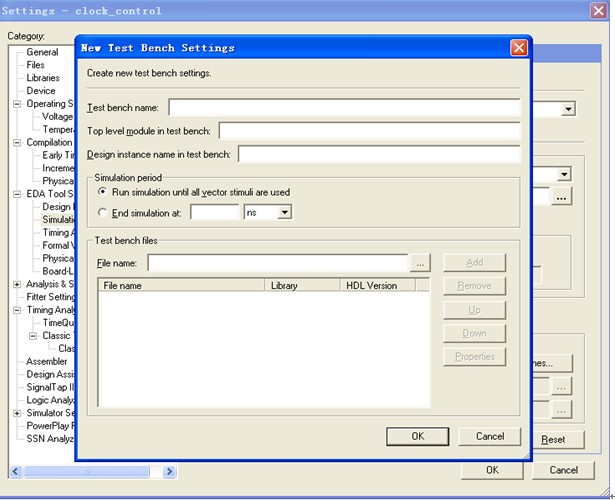The height and width of the screenshot is (500, 615).
Task: Expand the Simulator Settings tree node
Action: pos(17,413)
